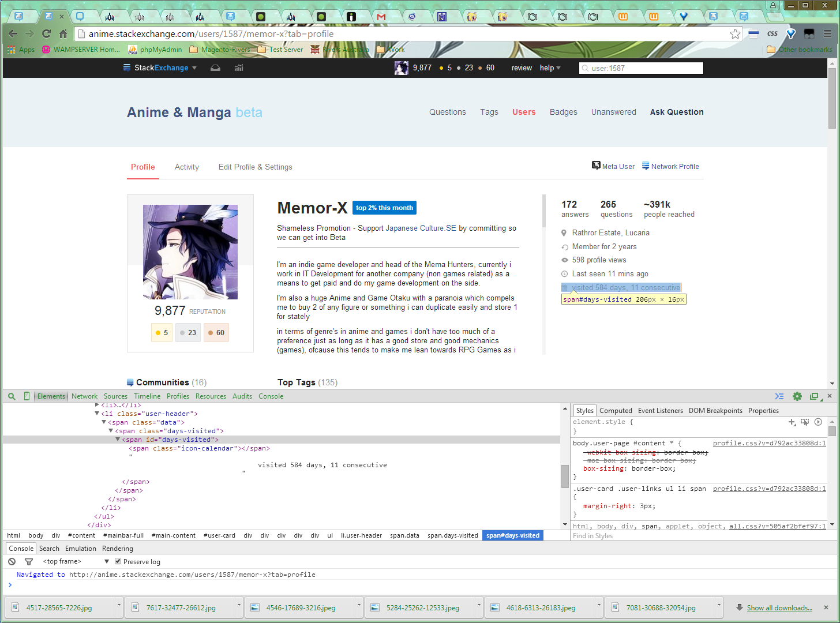Switch to the Sources DevTools tab
This screenshot has height=623, width=840.
[x=115, y=396]
